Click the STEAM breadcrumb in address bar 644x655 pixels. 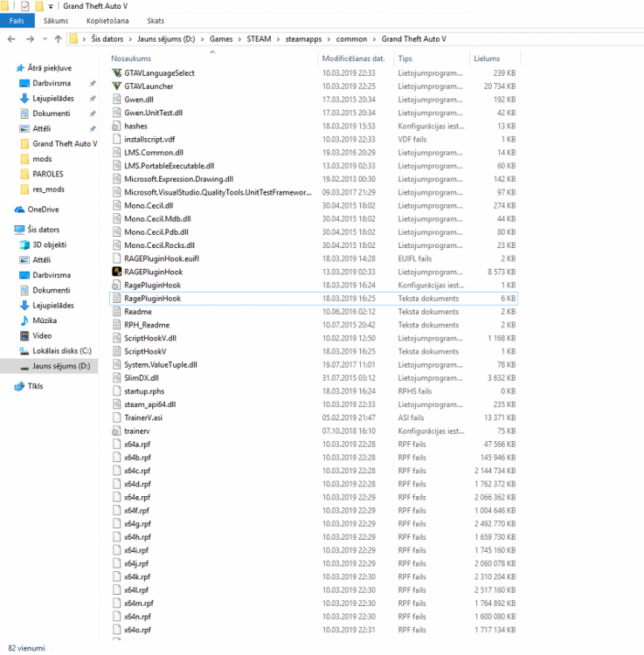[x=260, y=39]
